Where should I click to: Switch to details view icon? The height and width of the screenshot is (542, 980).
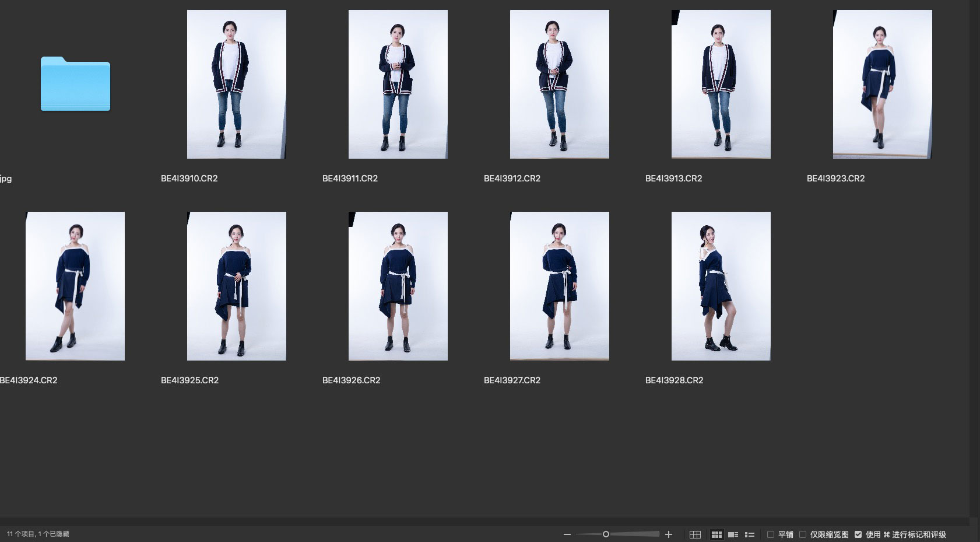click(x=733, y=534)
